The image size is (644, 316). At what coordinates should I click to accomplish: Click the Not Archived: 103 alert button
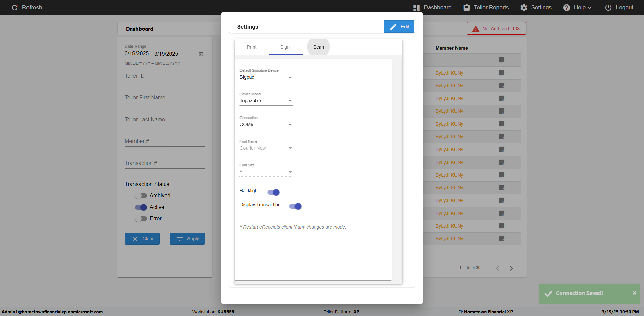pos(496,29)
